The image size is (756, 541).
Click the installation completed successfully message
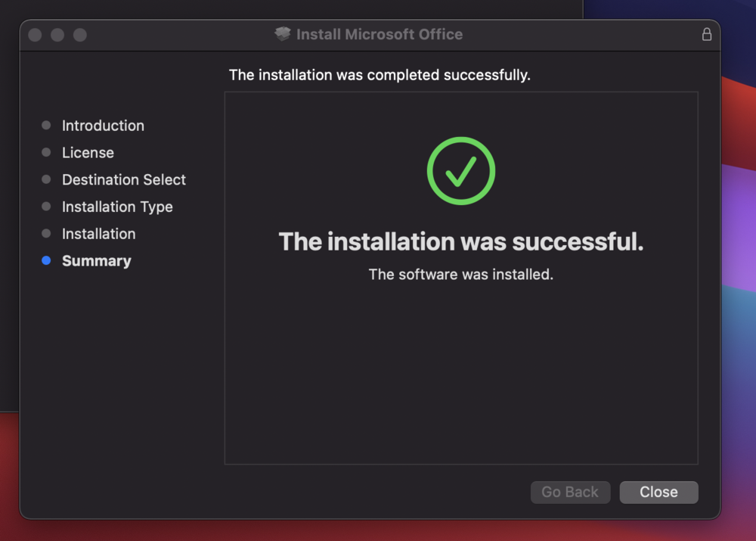tap(380, 75)
